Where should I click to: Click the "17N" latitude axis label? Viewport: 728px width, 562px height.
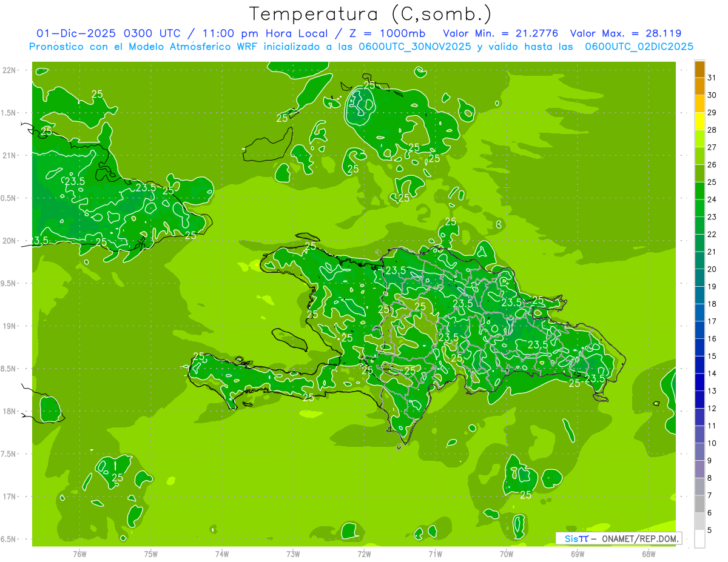point(10,497)
